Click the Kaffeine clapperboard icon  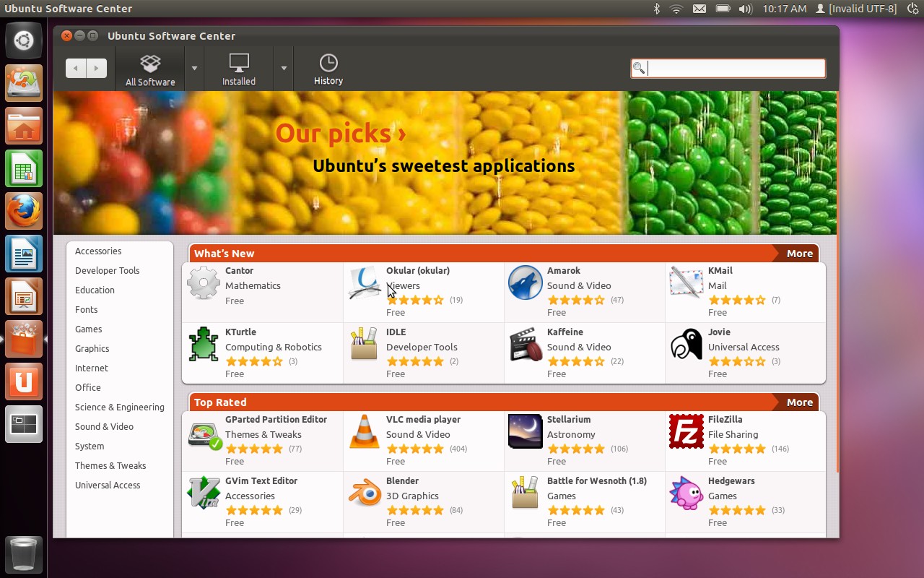[526, 344]
